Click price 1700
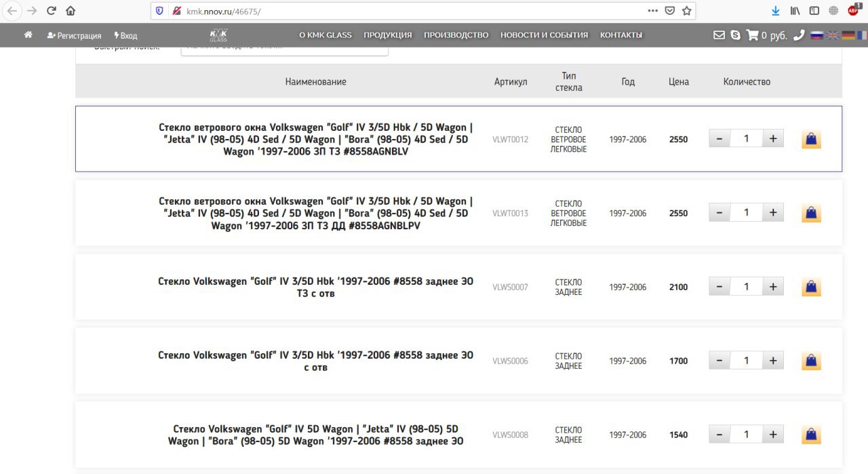868x474 pixels. tap(679, 361)
